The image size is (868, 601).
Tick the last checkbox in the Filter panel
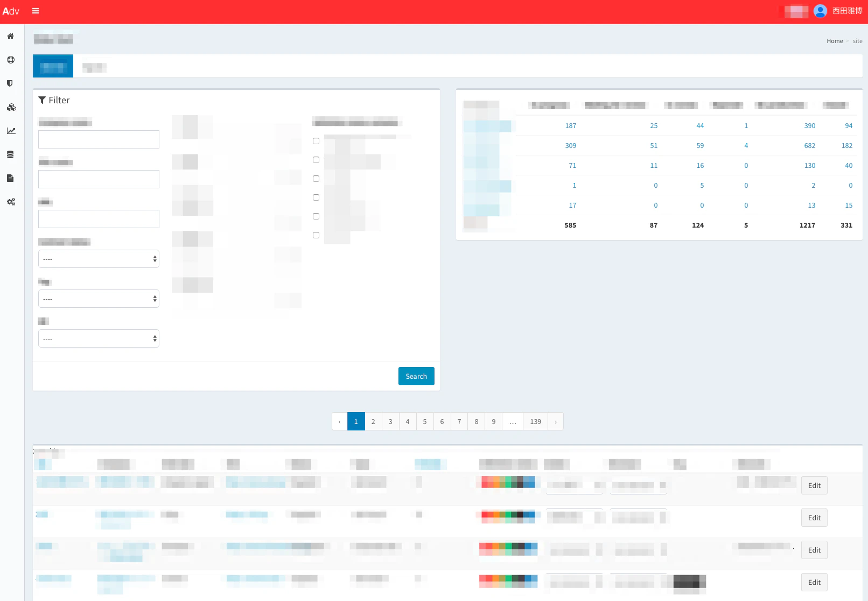(316, 235)
